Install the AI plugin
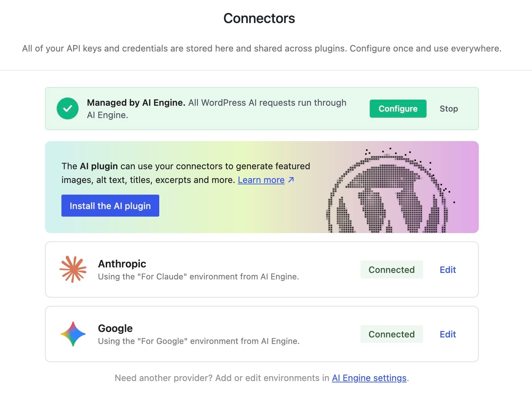Viewport: 532px width, 403px height. 110,206
